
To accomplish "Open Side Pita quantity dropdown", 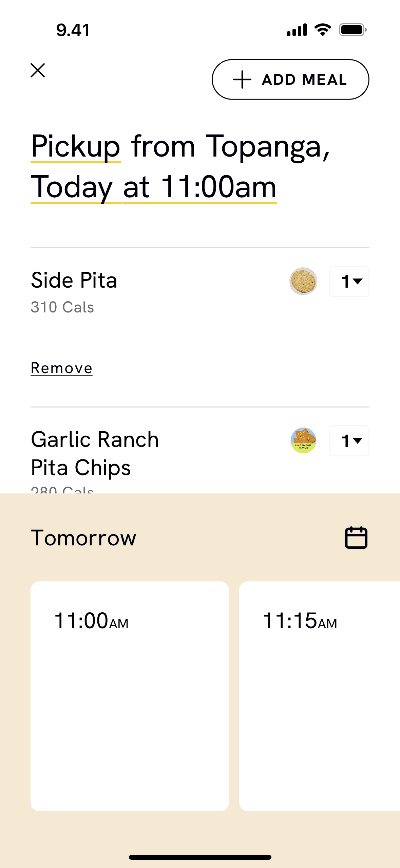I will 349,281.
